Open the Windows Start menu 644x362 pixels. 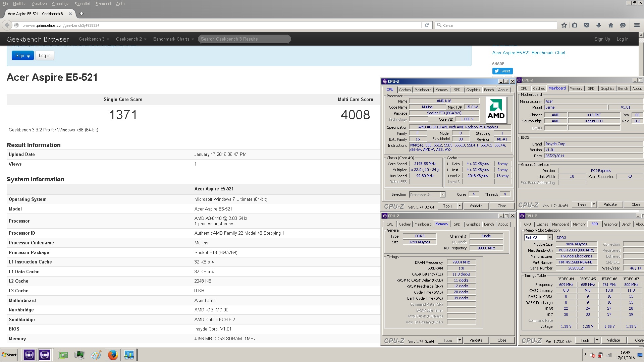(9, 355)
